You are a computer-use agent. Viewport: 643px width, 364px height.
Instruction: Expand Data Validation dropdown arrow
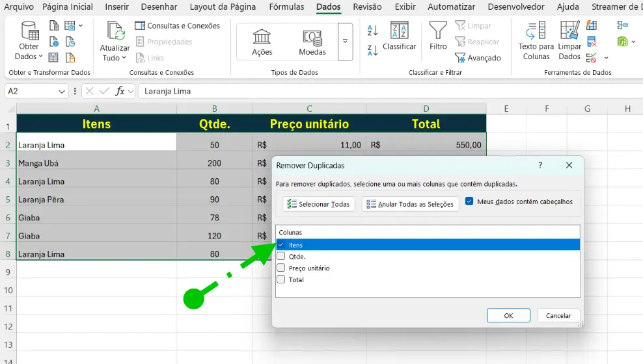(x=606, y=58)
